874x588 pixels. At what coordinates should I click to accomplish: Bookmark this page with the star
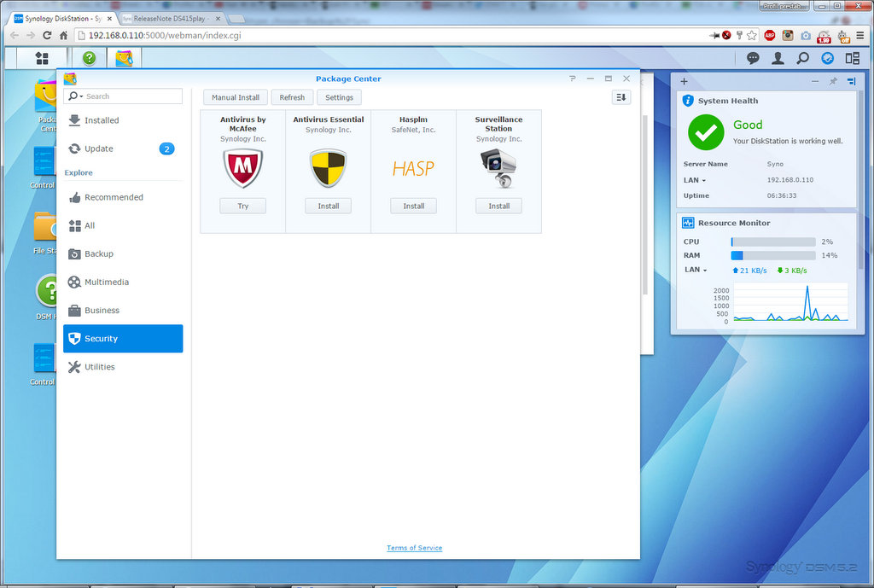click(x=751, y=35)
